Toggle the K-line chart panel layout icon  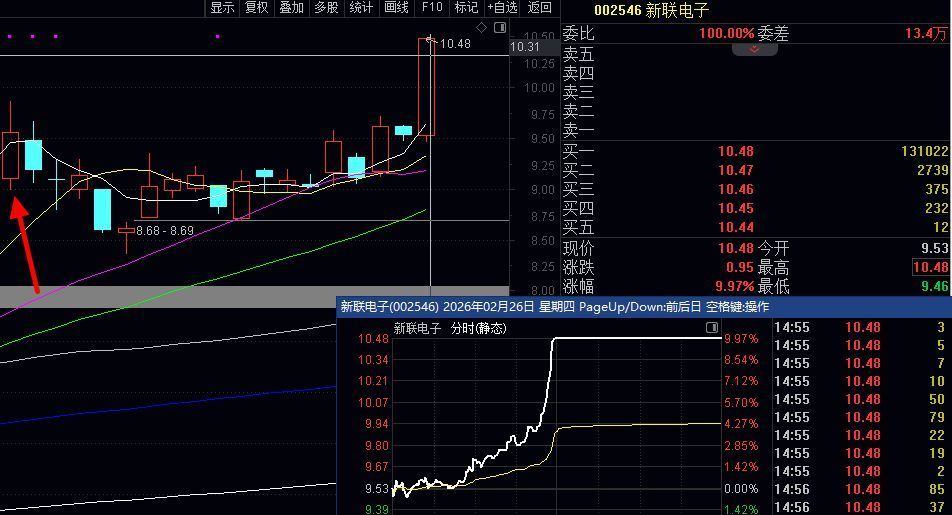(500, 27)
